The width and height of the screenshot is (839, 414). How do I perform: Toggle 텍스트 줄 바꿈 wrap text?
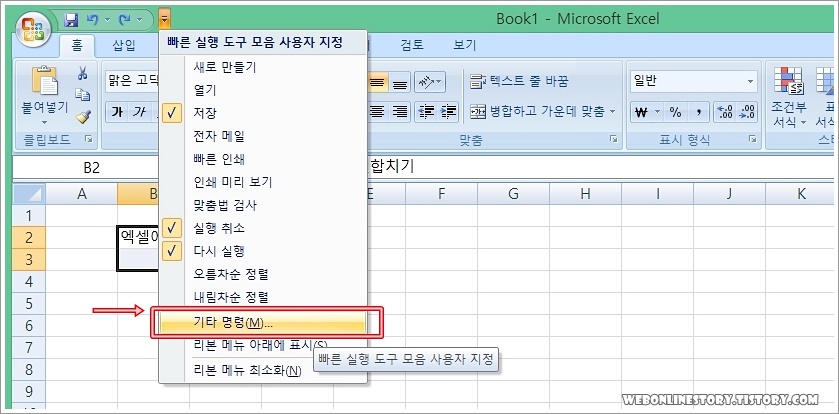(519, 81)
